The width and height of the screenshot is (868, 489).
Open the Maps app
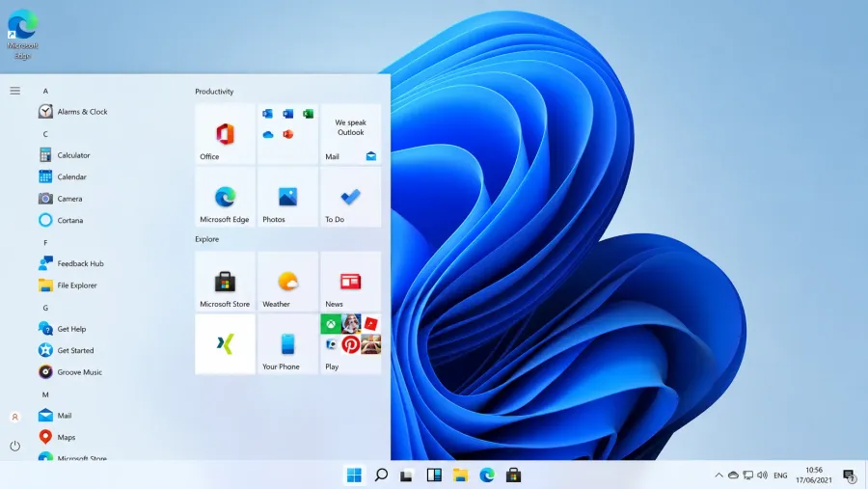pos(57,437)
